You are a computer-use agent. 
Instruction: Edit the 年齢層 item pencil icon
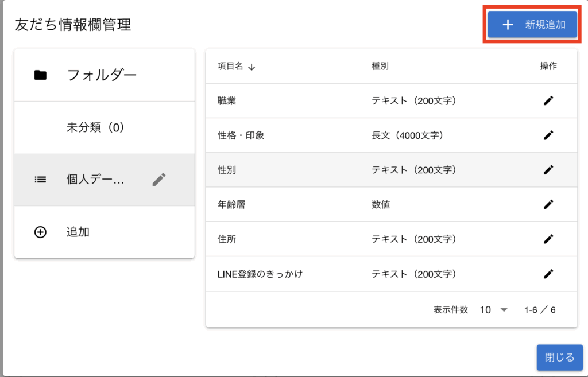(x=548, y=204)
